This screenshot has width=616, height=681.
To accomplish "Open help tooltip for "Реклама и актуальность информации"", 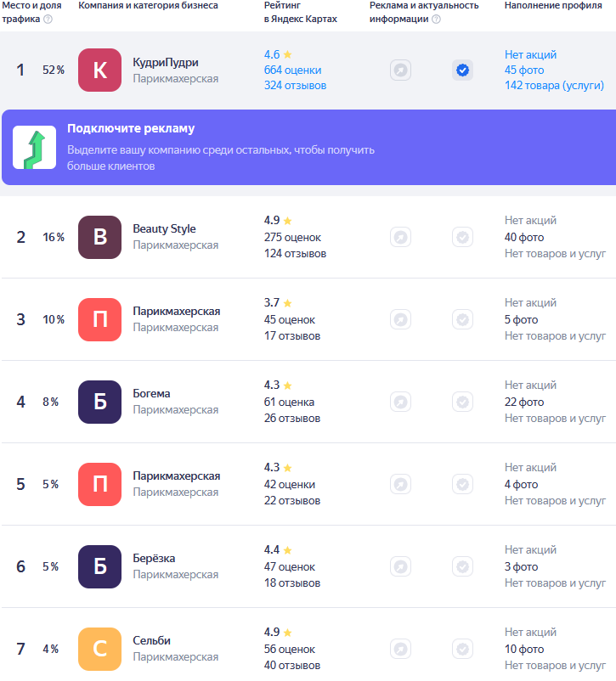I will 436,19.
